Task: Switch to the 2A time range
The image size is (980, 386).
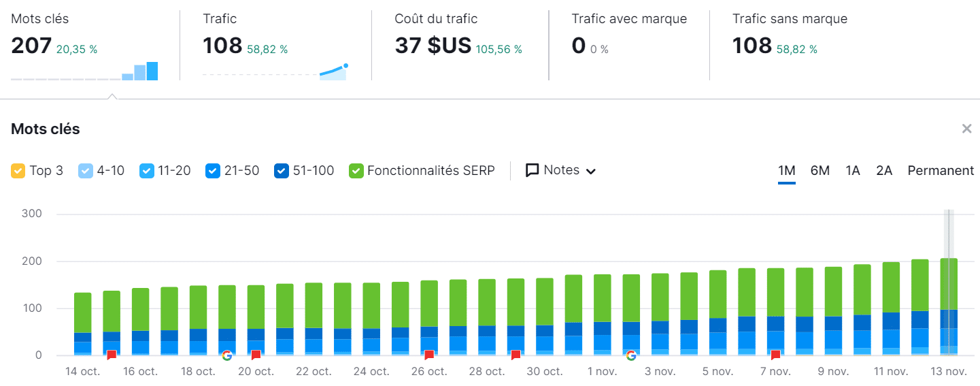Action: coord(884,171)
